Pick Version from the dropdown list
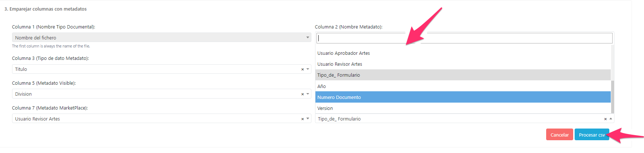644x153 pixels. [325, 108]
